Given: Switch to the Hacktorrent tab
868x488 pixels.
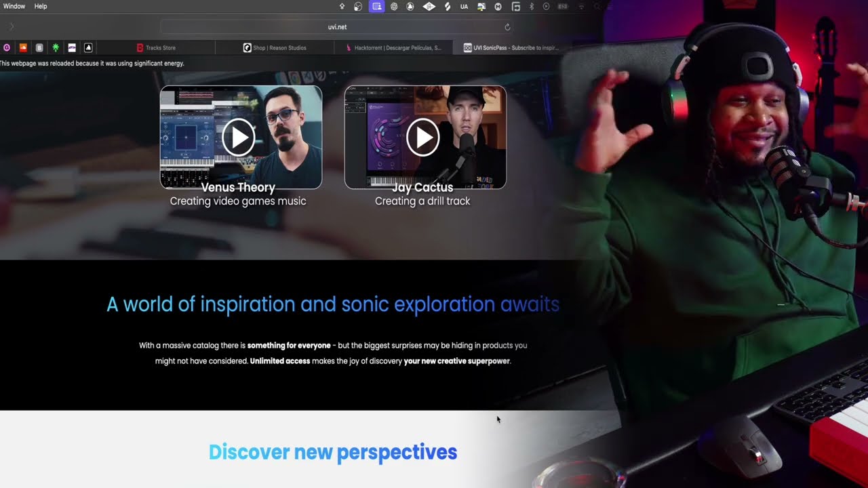Looking at the screenshot, I should (x=393, y=48).
